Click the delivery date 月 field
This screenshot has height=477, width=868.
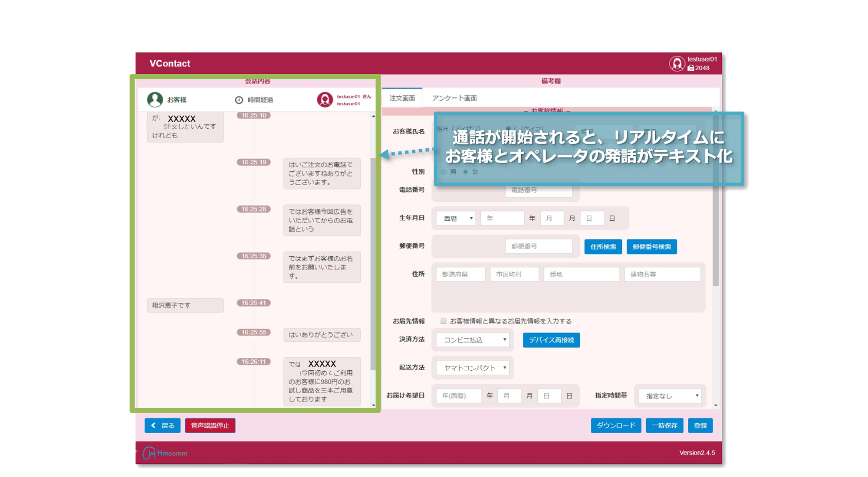click(509, 396)
